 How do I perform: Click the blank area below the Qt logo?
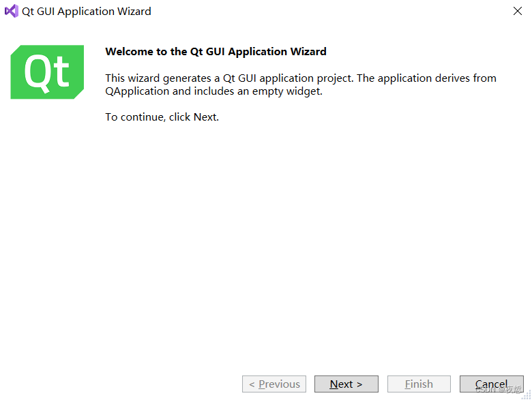tap(47, 204)
